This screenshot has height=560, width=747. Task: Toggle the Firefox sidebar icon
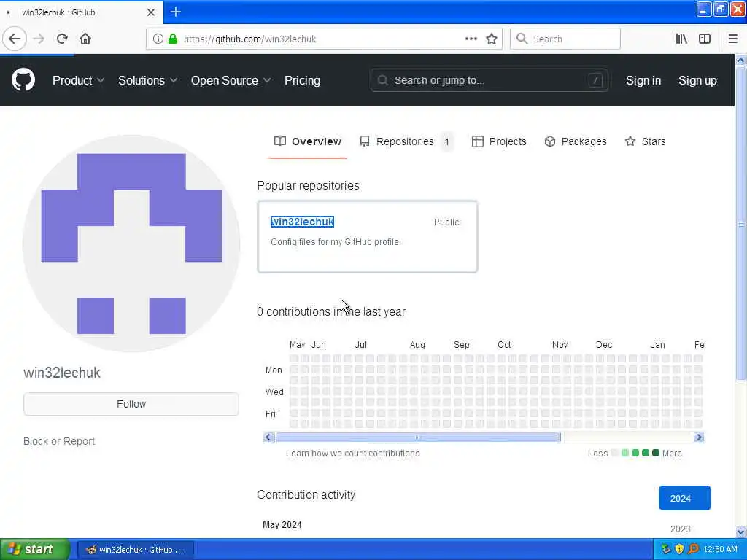[705, 39]
